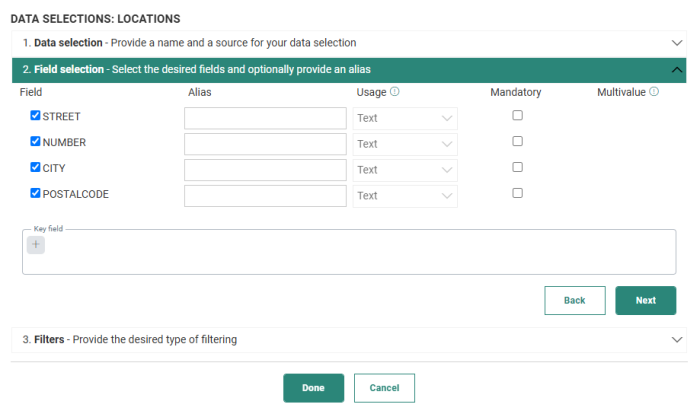Go back with the Back button
Viewport: 700px width, 417px height.
tap(574, 300)
